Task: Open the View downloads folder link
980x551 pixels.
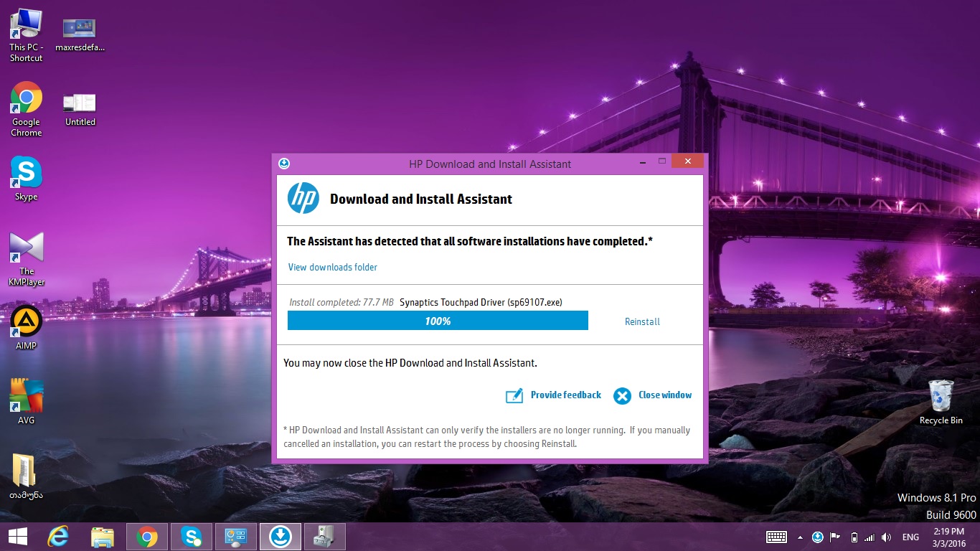Action: coord(333,267)
